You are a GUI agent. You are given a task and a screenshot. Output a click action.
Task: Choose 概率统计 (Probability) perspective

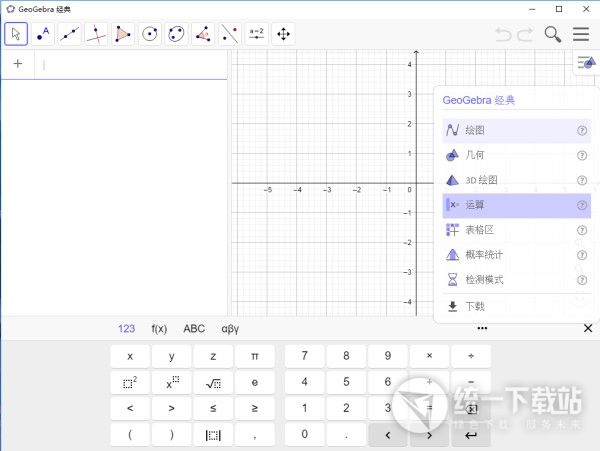tap(517, 255)
